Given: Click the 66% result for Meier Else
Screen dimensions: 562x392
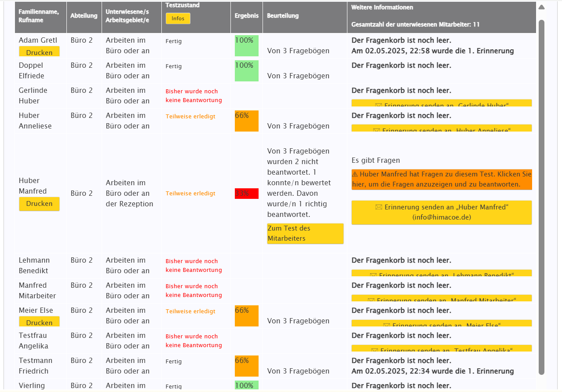Looking at the screenshot, I should pos(247,316).
